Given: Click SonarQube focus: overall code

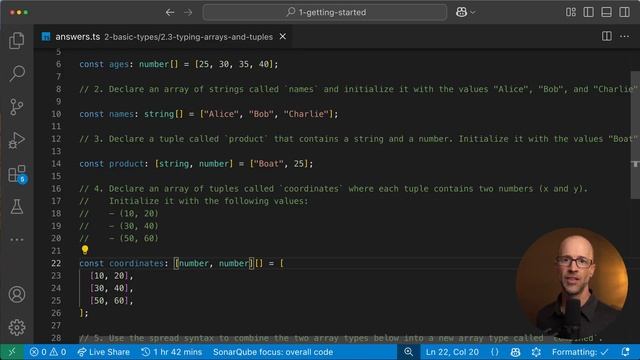Looking at the screenshot, I should tap(273, 352).
